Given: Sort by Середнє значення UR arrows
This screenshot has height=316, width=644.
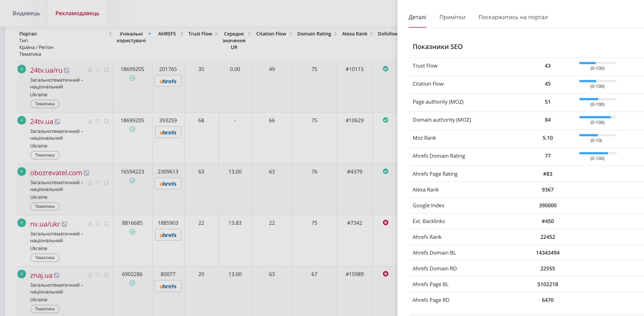Looking at the screenshot, I should [249, 34].
